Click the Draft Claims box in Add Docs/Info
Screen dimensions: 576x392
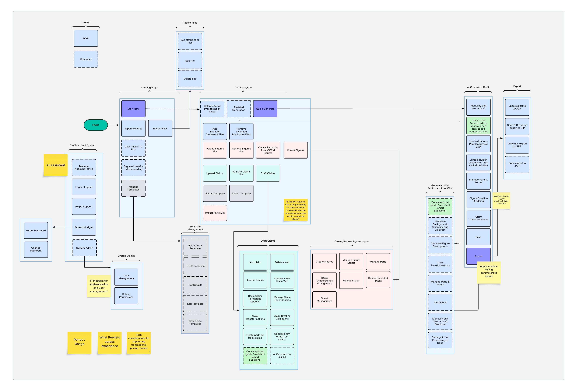268,173
